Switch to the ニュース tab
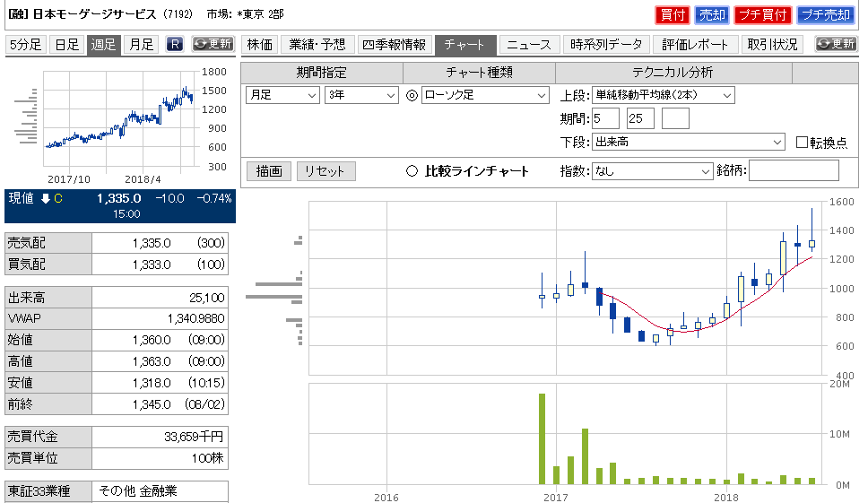Screen dimensions: 868x503 click(530, 45)
